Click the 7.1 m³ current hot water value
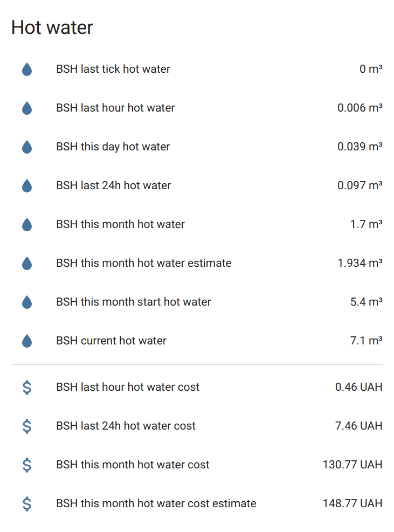 [366, 341]
